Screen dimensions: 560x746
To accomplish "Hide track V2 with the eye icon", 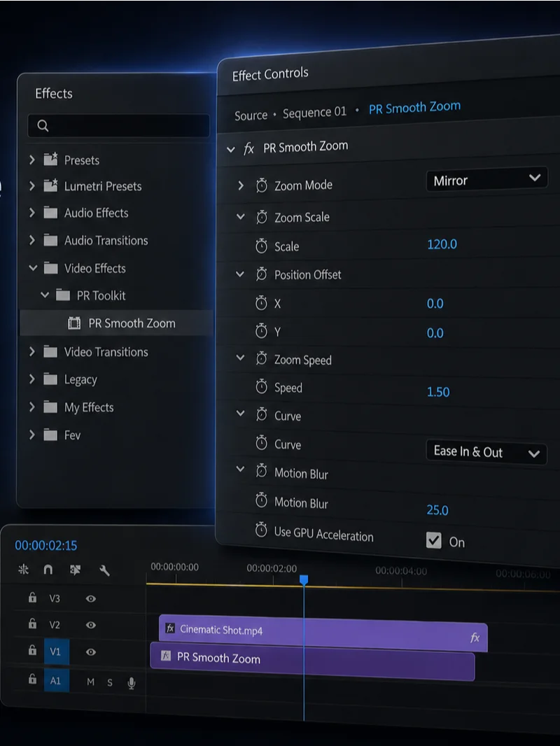I will [90, 625].
